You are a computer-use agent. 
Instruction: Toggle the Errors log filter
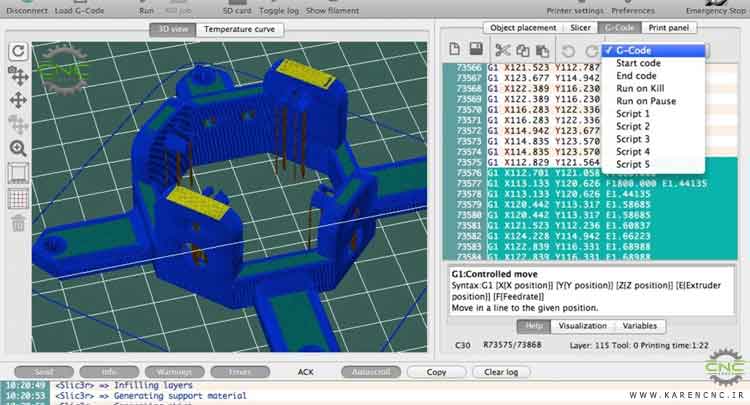tap(240, 372)
